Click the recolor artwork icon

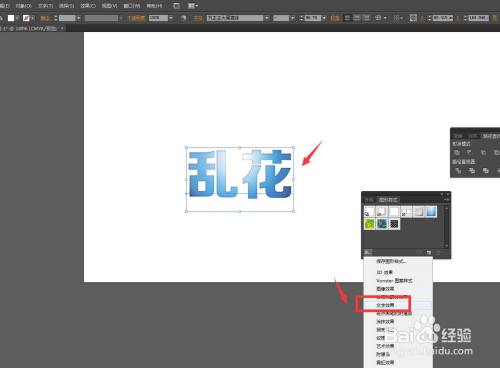pos(183,18)
